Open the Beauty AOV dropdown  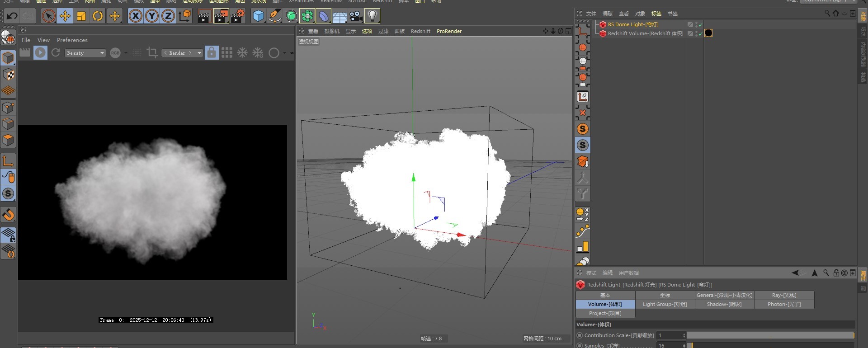click(85, 53)
